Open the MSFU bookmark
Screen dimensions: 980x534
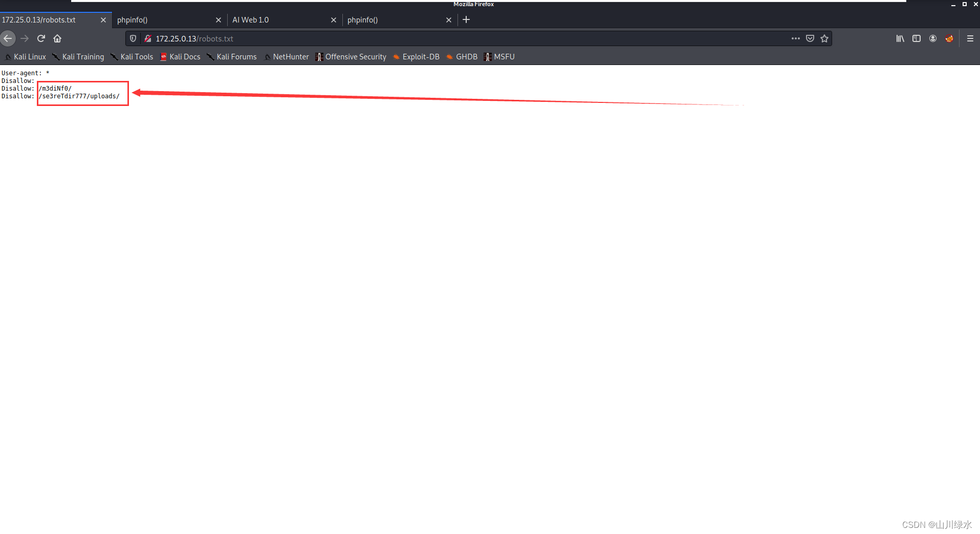coord(499,57)
